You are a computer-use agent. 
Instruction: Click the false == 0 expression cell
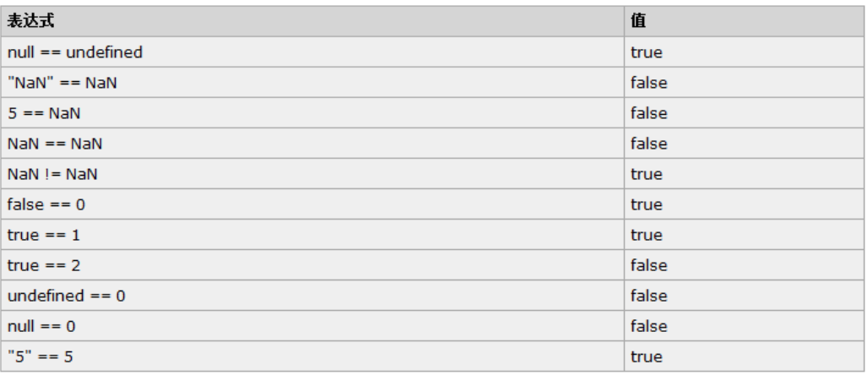pos(46,204)
